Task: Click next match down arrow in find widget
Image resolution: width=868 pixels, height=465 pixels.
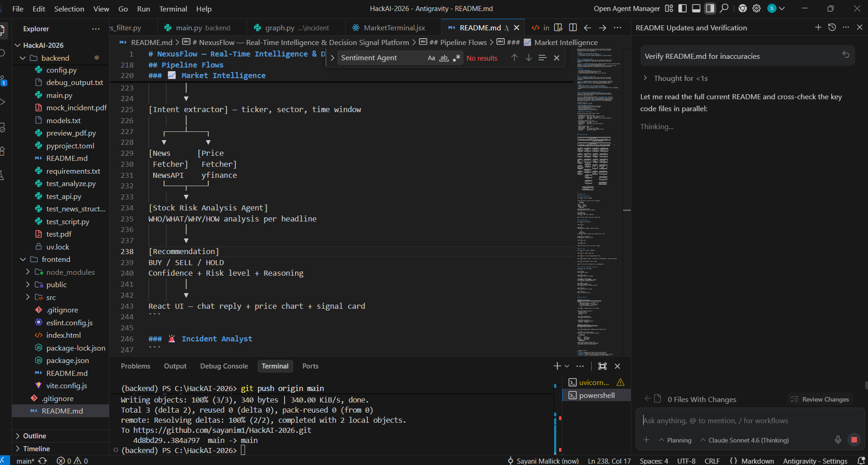Action: pyautogui.click(x=529, y=58)
